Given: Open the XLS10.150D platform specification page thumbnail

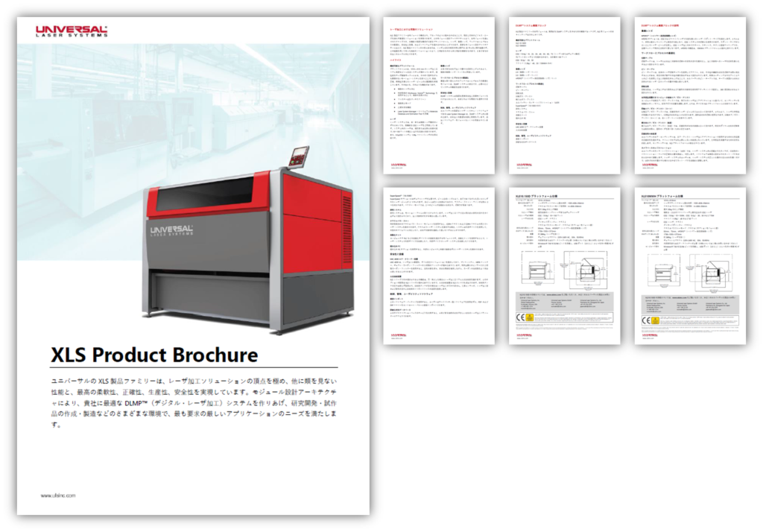Looking at the screenshot, I should pos(565,266).
